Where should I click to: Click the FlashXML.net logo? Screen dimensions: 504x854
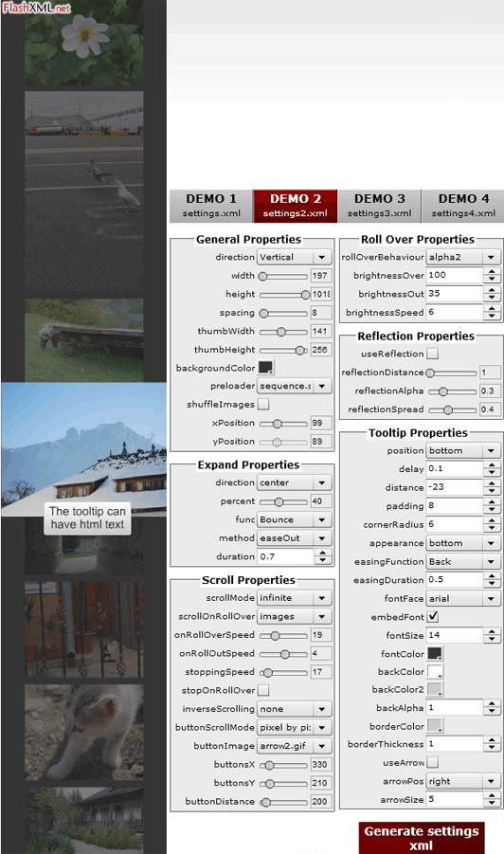click(x=36, y=9)
